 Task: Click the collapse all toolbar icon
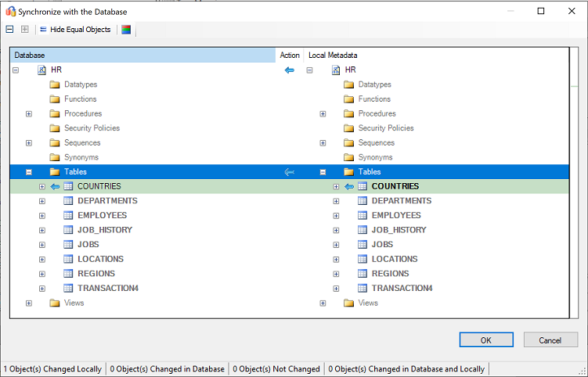point(9,29)
